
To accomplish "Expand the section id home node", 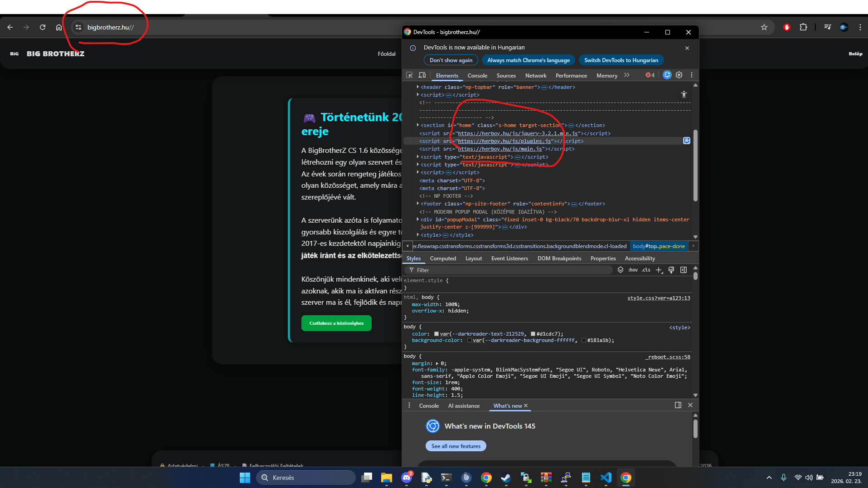I will click(417, 125).
